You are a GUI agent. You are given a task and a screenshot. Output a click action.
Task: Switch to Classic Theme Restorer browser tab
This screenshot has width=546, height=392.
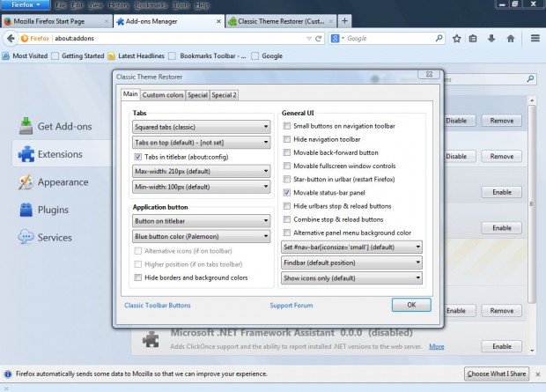pos(281,21)
